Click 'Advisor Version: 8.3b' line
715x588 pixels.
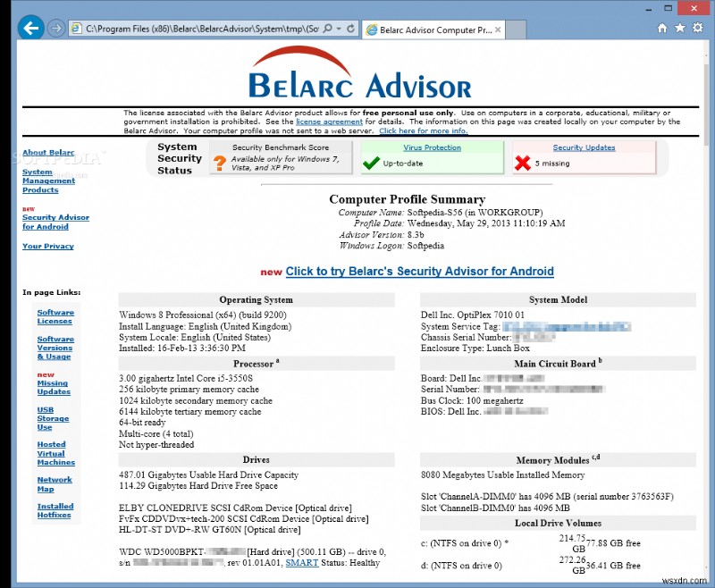[382, 235]
